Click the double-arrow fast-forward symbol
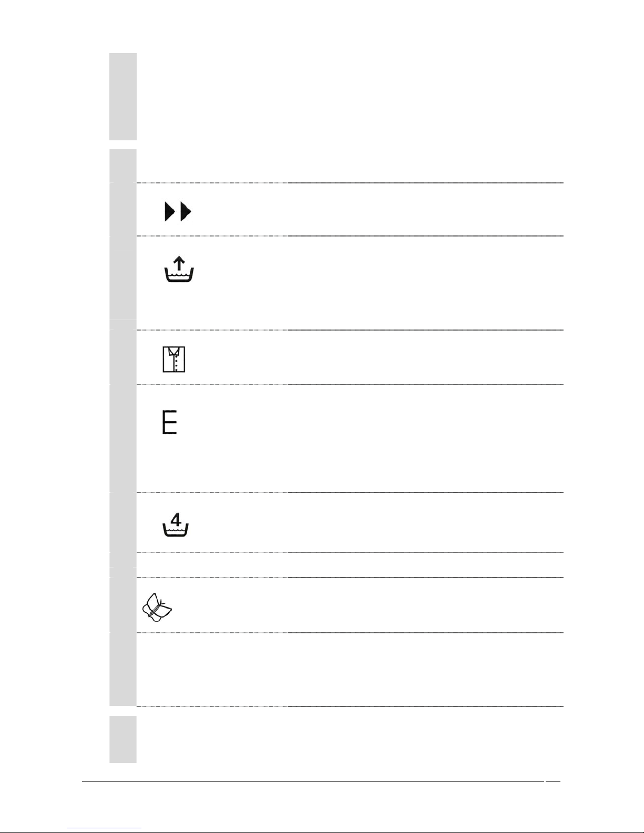The height and width of the screenshot is (833, 644). 178,212
